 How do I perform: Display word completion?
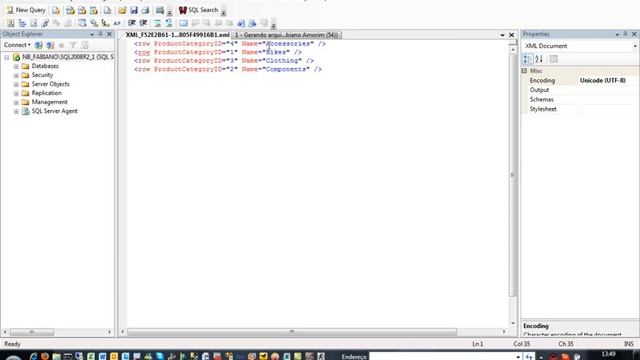click(x=117, y=23)
